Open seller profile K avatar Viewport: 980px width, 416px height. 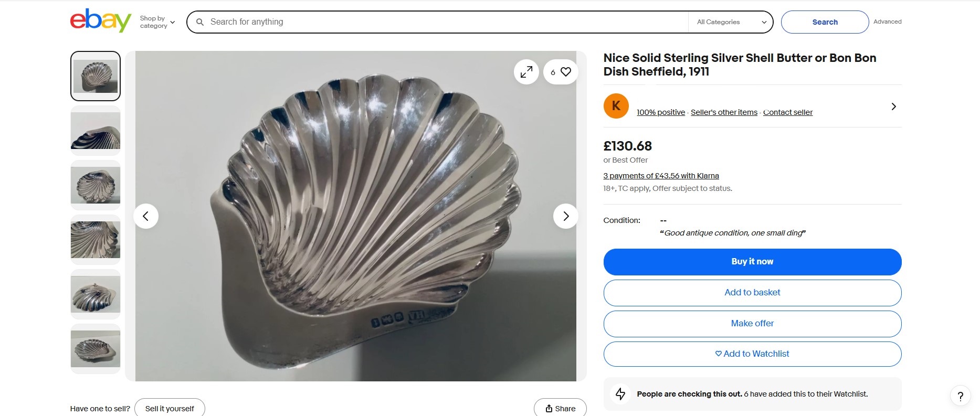pyautogui.click(x=616, y=106)
